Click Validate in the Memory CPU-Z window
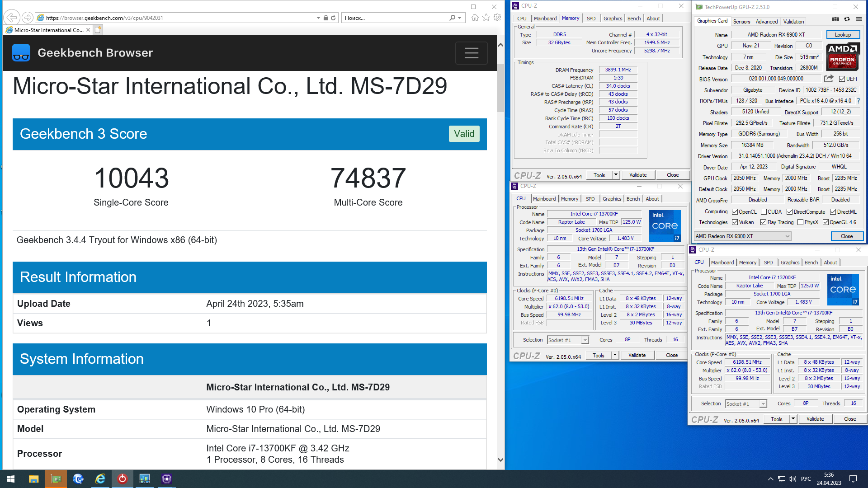Viewport: 868px width, 488px height. tap(638, 175)
